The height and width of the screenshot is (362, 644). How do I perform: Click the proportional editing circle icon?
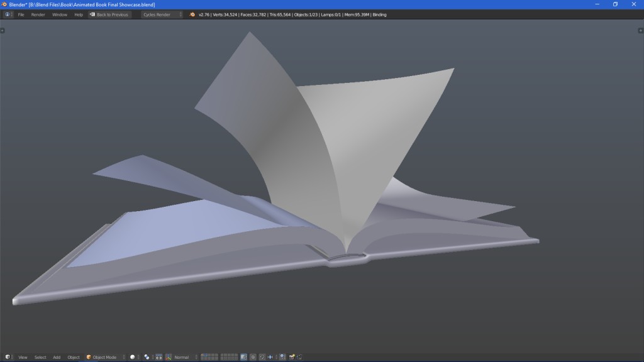click(x=253, y=356)
